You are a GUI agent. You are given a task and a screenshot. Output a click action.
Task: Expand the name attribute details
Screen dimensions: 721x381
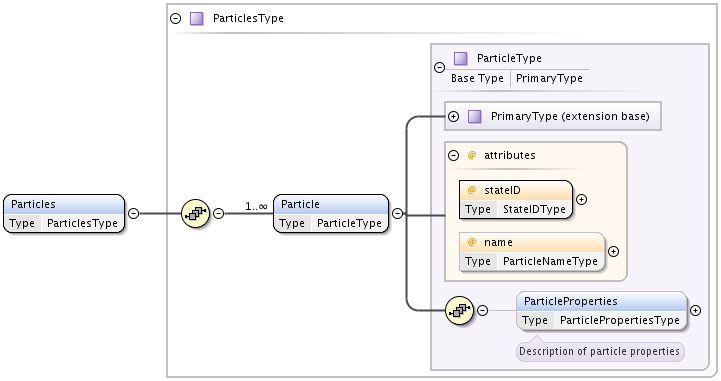tap(613, 251)
